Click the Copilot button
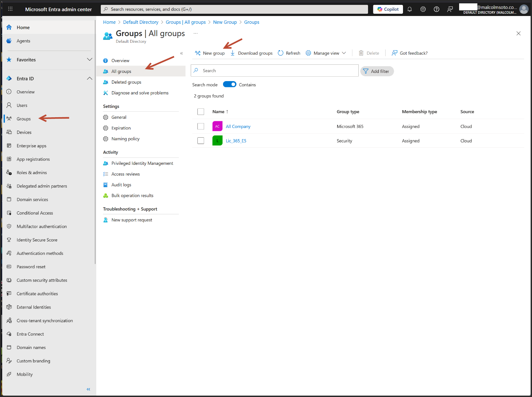Image resolution: width=532 pixels, height=397 pixels. tap(388, 9)
